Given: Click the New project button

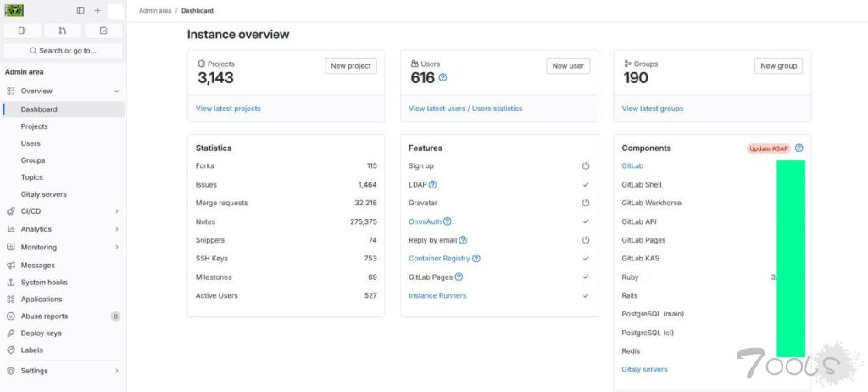Looking at the screenshot, I should (351, 65).
